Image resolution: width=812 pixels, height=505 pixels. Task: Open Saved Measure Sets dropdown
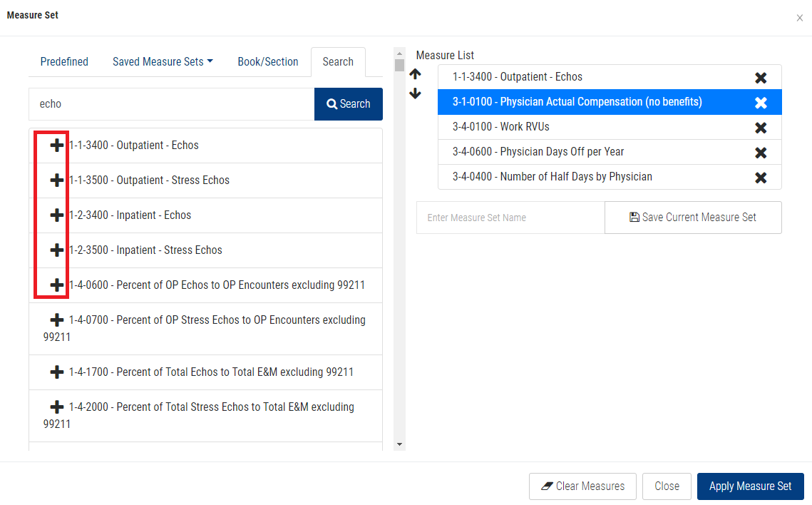163,62
